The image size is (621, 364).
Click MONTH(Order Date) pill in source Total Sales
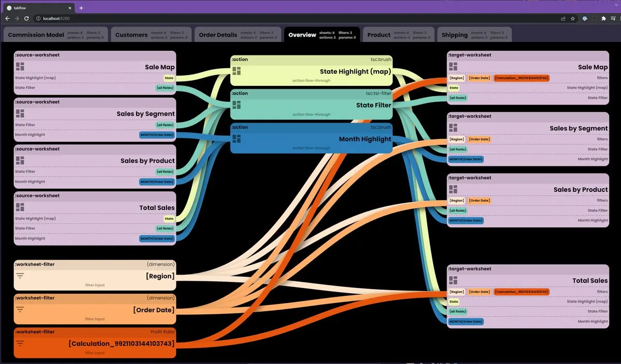157,238
